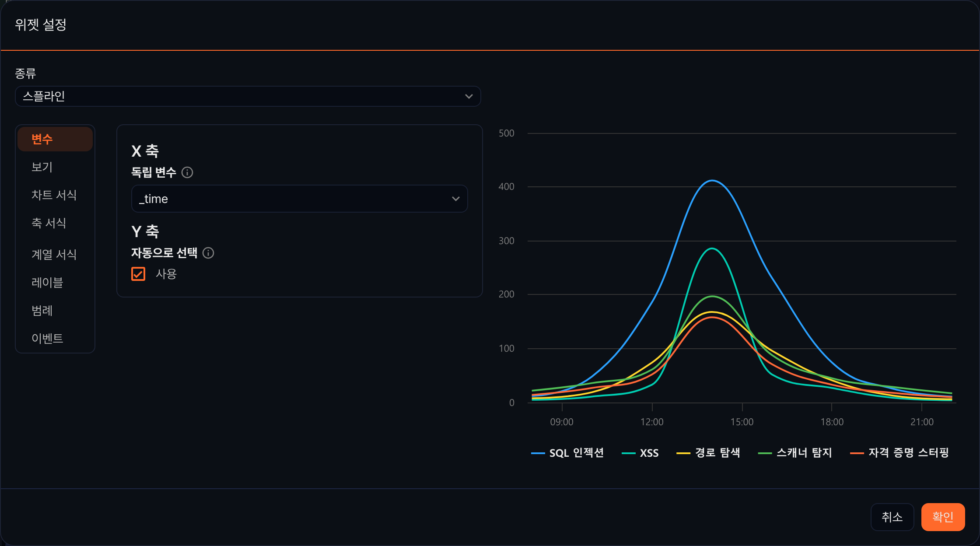Click 경로 탐색 legend entry
Image resolution: width=980 pixels, height=546 pixels.
click(x=708, y=453)
